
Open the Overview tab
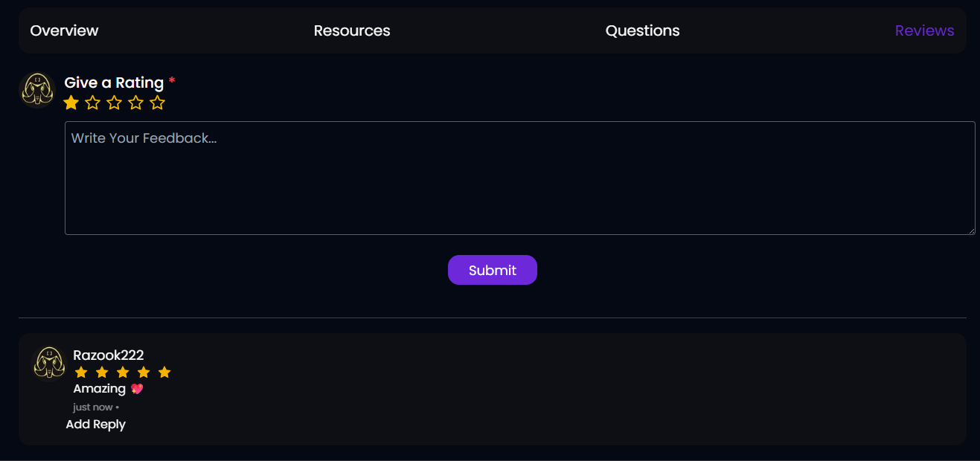64,30
